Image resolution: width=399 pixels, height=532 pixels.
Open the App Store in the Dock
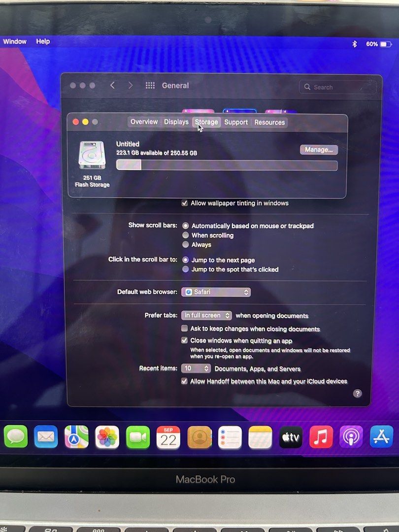pos(381,437)
